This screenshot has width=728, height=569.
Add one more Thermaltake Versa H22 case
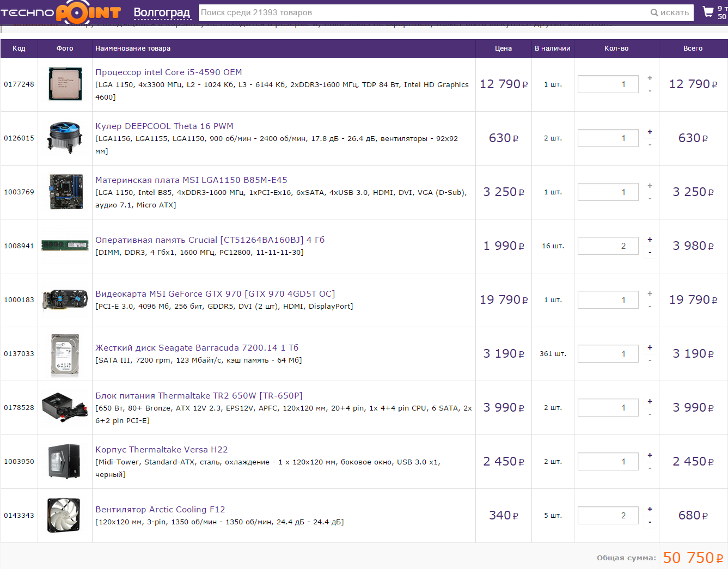(650, 455)
